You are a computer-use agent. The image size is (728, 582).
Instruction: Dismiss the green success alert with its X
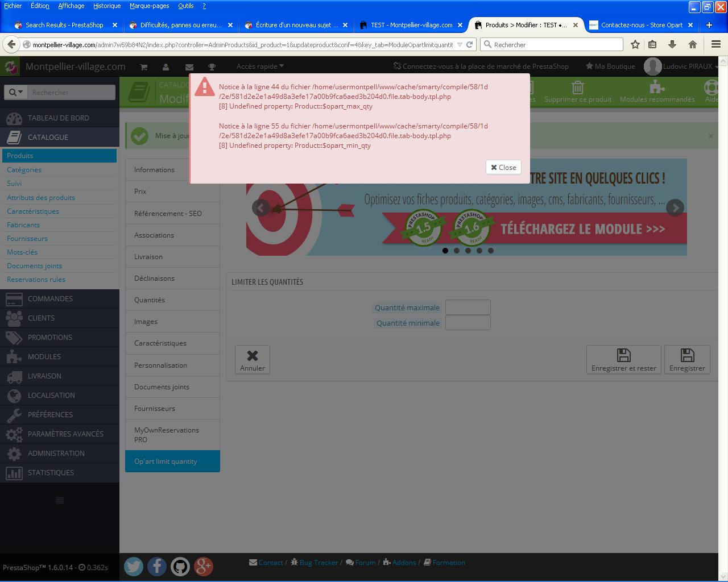point(710,136)
